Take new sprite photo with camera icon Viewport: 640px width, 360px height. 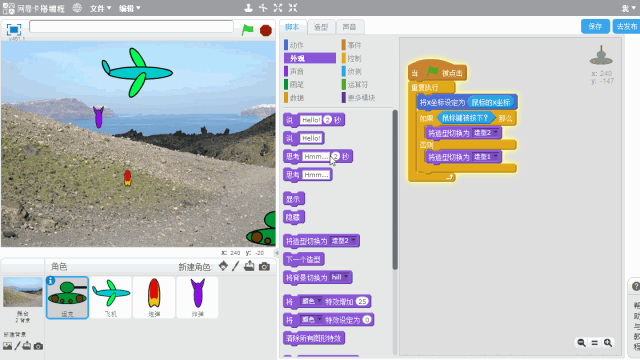click(x=264, y=267)
